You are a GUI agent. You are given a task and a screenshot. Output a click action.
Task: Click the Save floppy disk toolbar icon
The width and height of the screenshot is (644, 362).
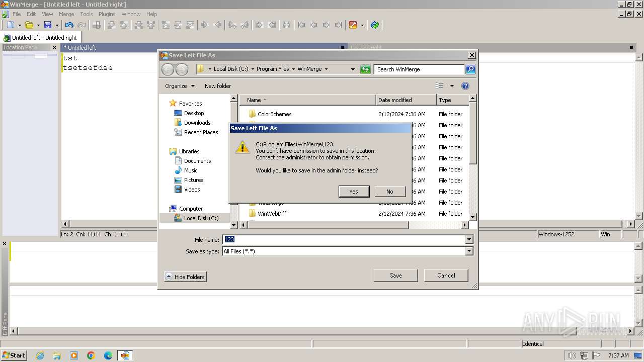tap(48, 25)
